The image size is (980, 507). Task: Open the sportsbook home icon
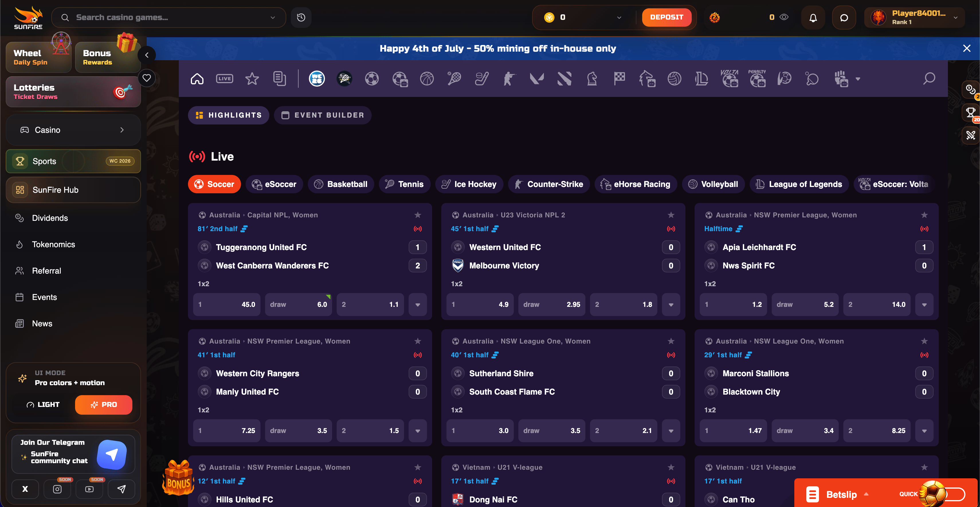tap(197, 79)
